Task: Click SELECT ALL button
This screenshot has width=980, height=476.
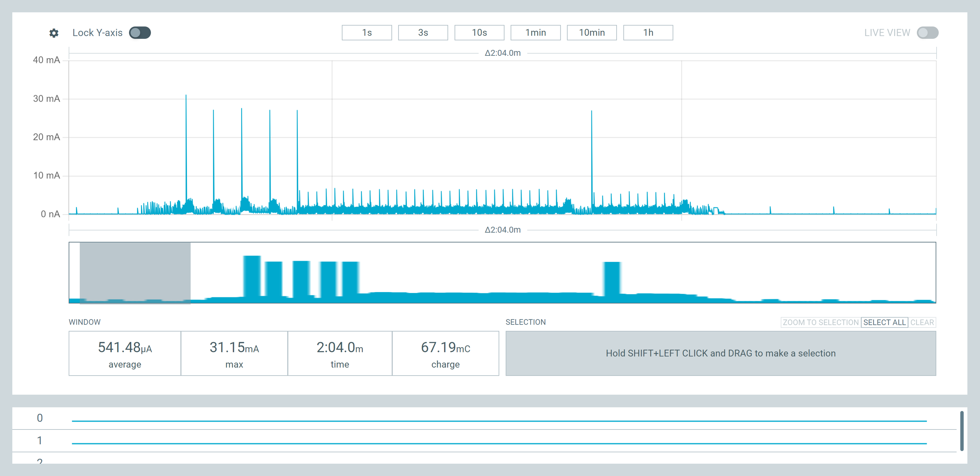Action: coord(885,322)
